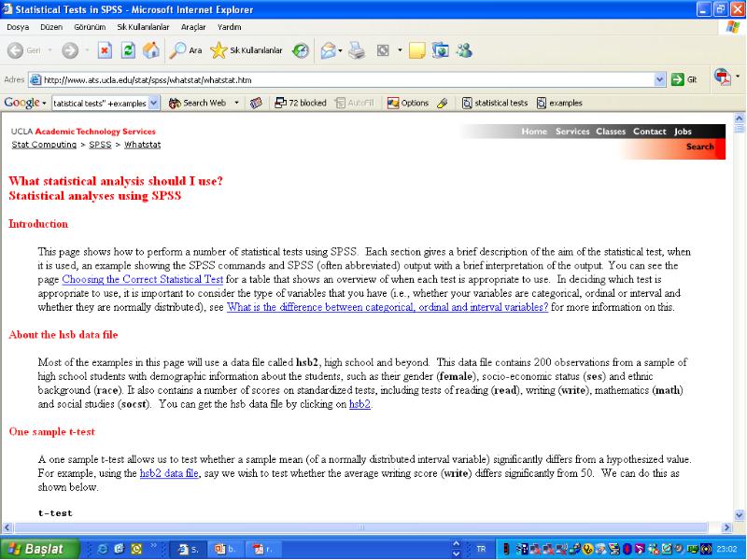
Task: Click Classes in UCLA navigation bar
Action: pyautogui.click(x=611, y=132)
